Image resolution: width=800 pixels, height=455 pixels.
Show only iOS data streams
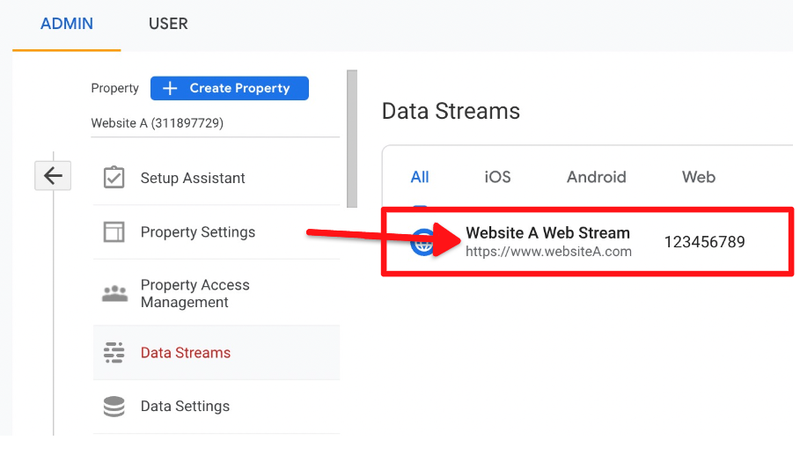pyautogui.click(x=497, y=177)
